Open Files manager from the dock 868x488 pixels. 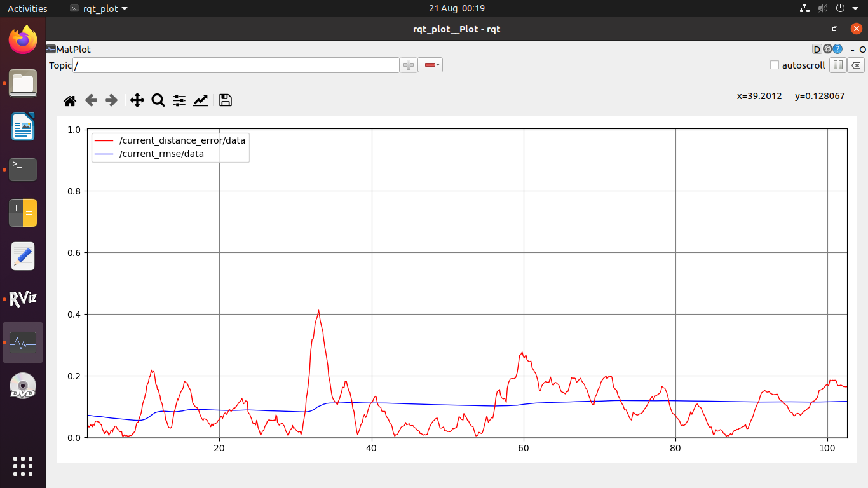click(x=23, y=83)
